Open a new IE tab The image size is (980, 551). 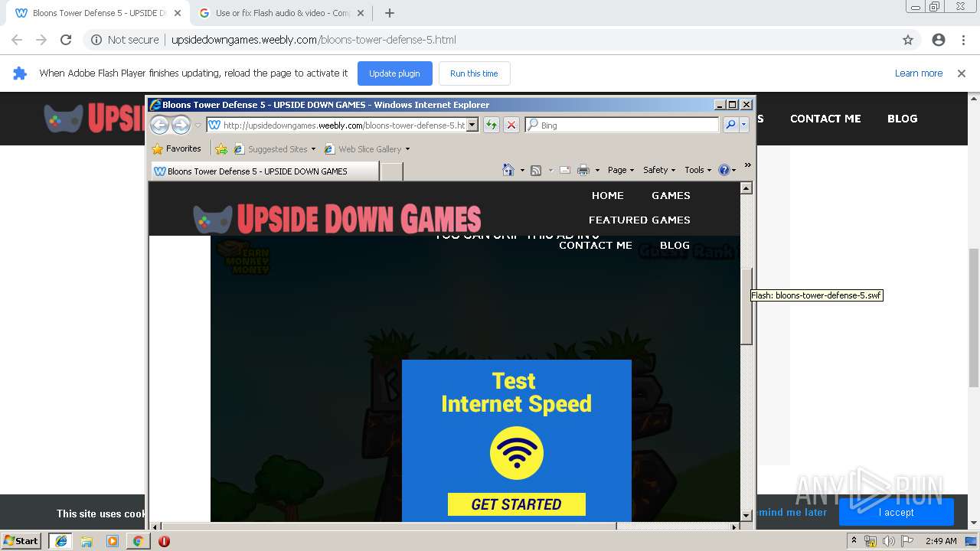391,171
